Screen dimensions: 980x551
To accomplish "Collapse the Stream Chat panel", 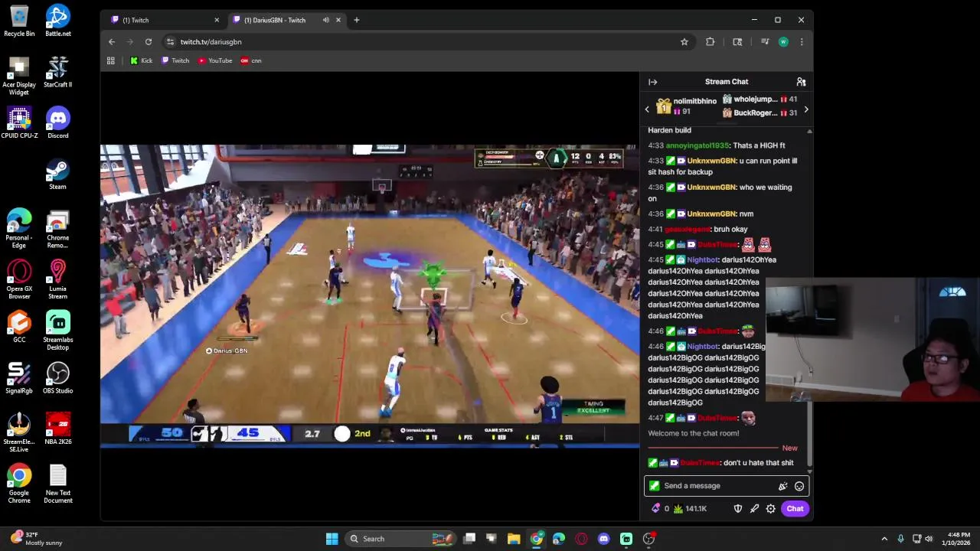I will (x=652, y=82).
